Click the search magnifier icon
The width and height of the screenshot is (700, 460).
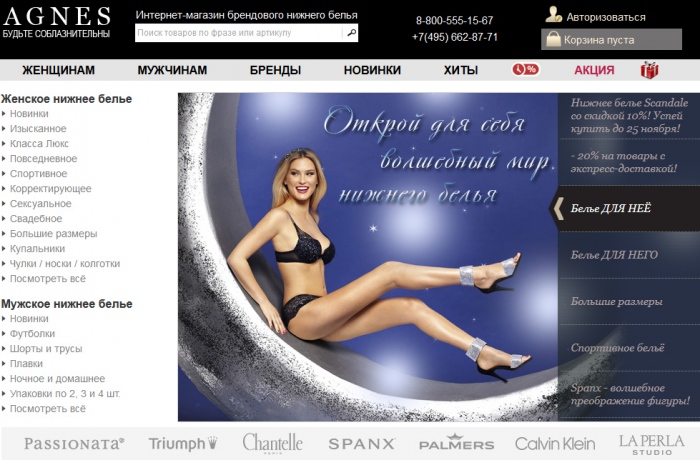351,33
